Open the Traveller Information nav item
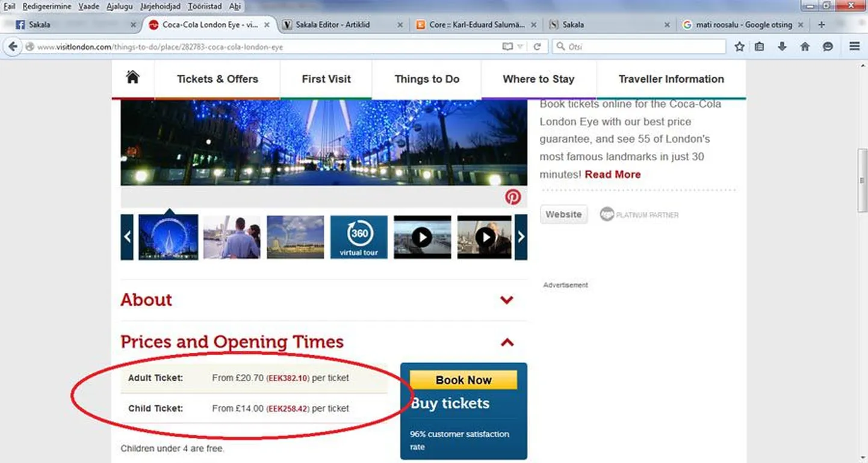 click(x=671, y=79)
